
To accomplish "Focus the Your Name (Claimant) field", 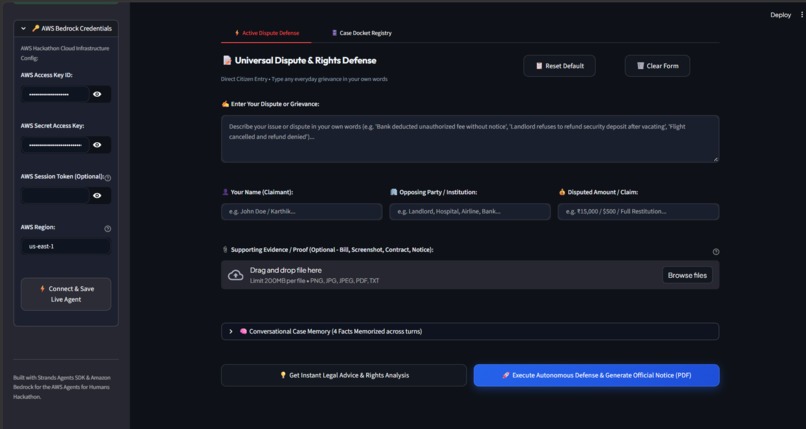I will coord(302,212).
